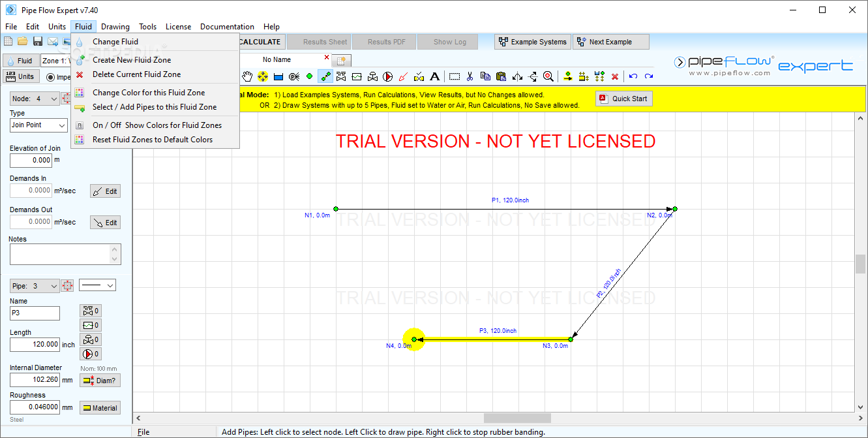The width and height of the screenshot is (868, 438).
Task: Select the Pan hand tool
Action: tap(247, 76)
